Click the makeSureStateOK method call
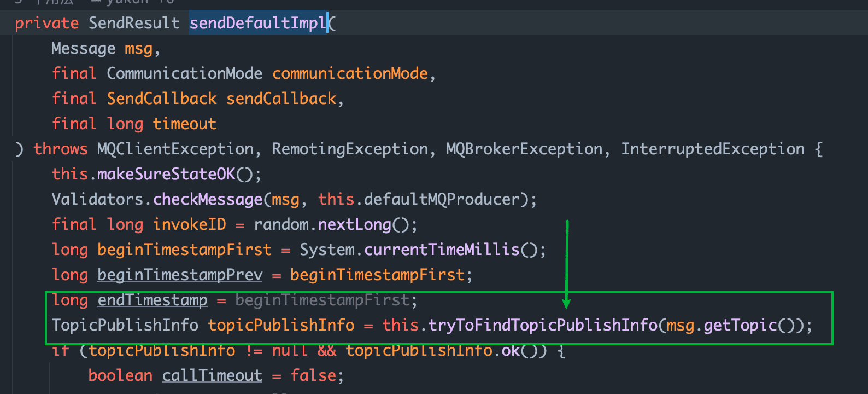The image size is (868, 394). point(166,174)
